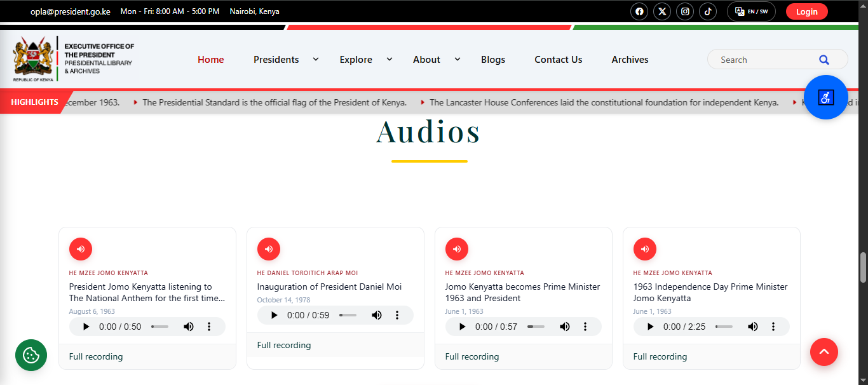The height and width of the screenshot is (385, 868).
Task: Open the Presidents menu
Action: click(x=276, y=60)
